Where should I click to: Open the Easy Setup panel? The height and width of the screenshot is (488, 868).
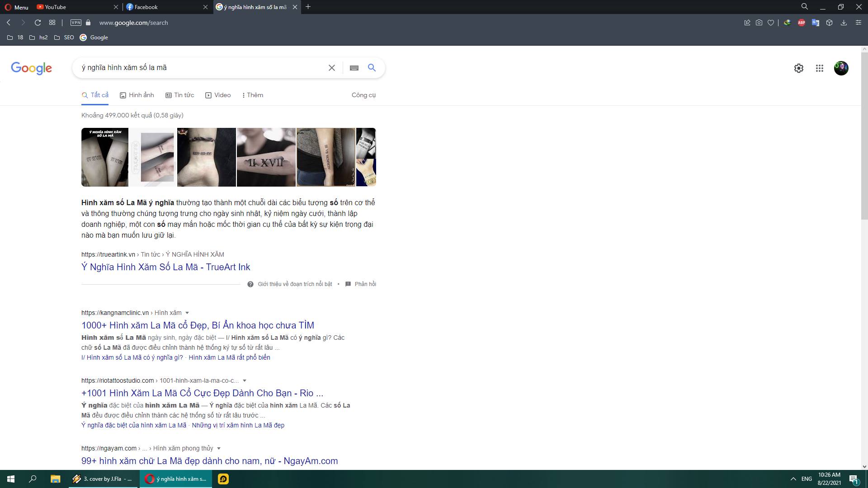[859, 23]
